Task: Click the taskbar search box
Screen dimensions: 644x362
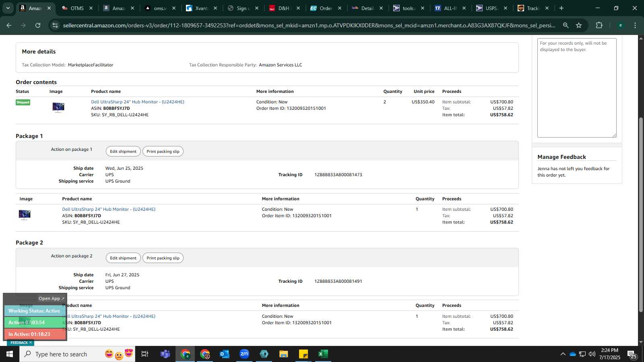Action: click(77, 354)
